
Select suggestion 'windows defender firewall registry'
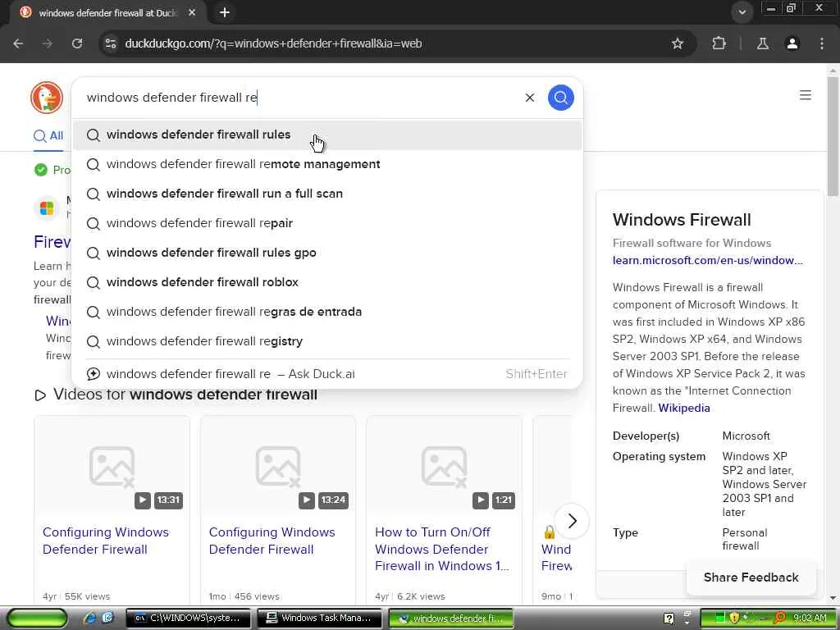coord(327,341)
